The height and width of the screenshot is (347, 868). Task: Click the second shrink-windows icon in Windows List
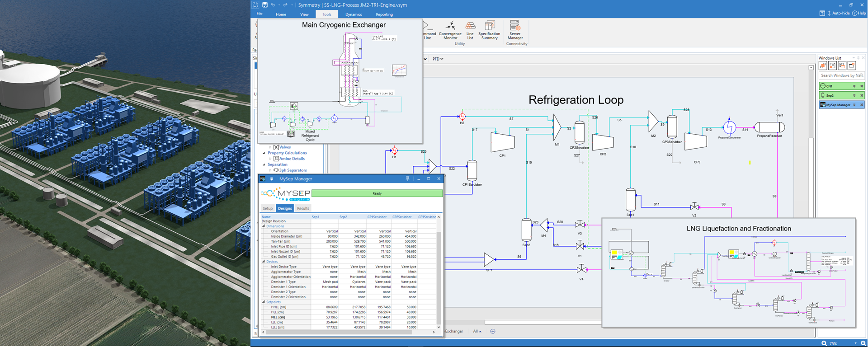click(833, 66)
